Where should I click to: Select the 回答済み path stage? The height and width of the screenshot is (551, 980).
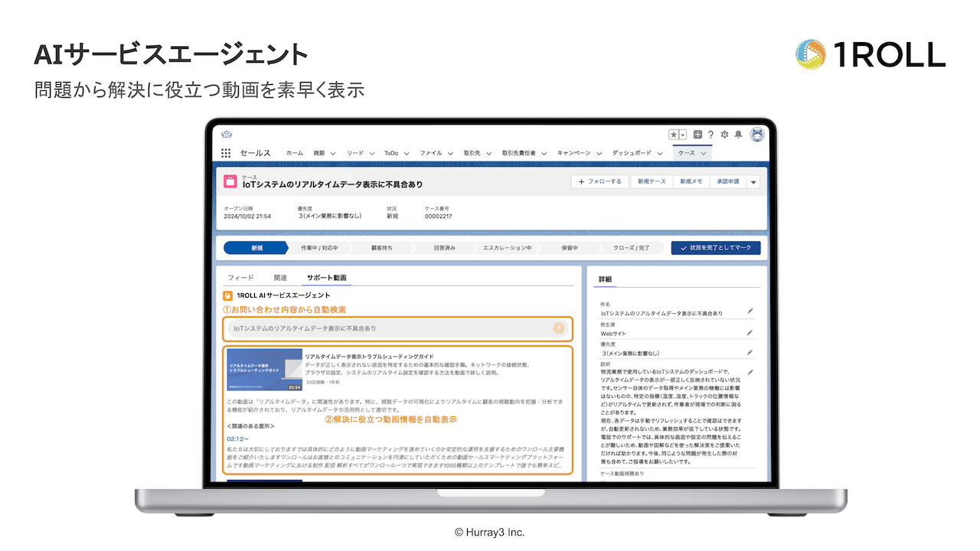pyautogui.click(x=444, y=248)
